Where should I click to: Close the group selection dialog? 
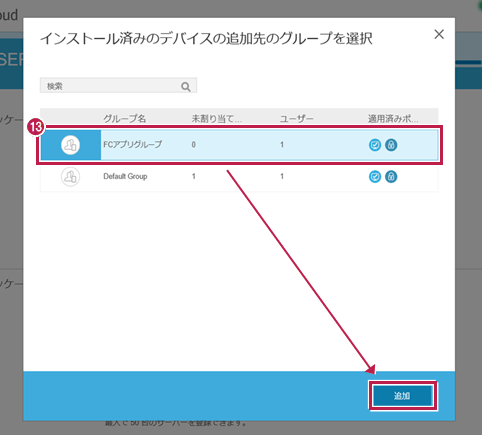[x=439, y=34]
